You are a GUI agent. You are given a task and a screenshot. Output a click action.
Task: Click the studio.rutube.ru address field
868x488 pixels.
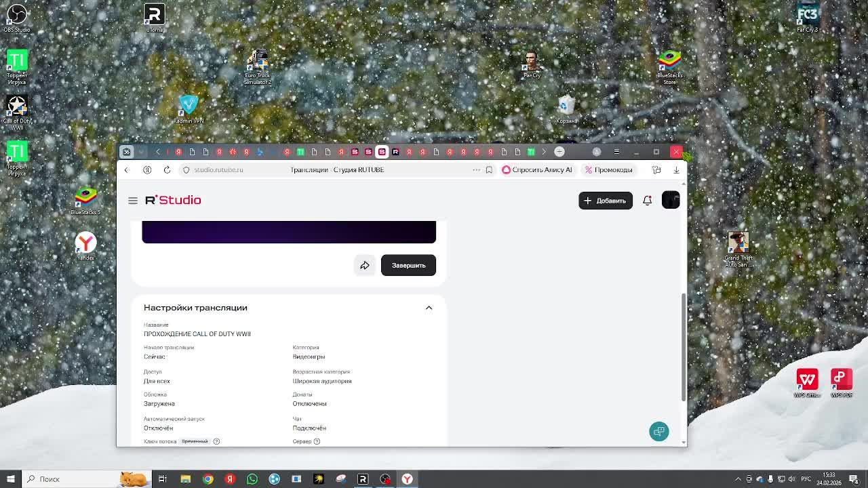click(x=218, y=170)
